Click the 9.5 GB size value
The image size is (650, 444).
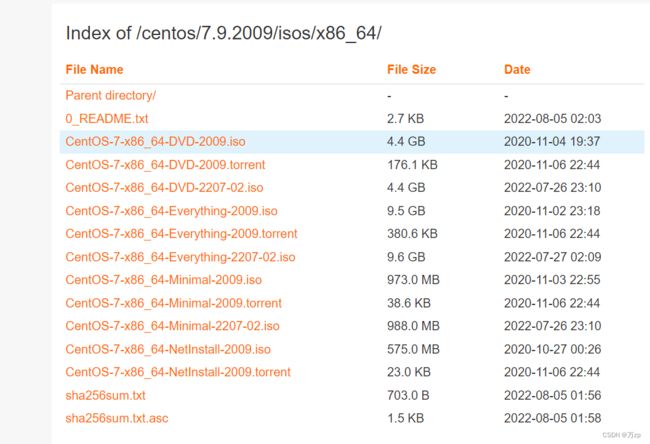pos(406,211)
